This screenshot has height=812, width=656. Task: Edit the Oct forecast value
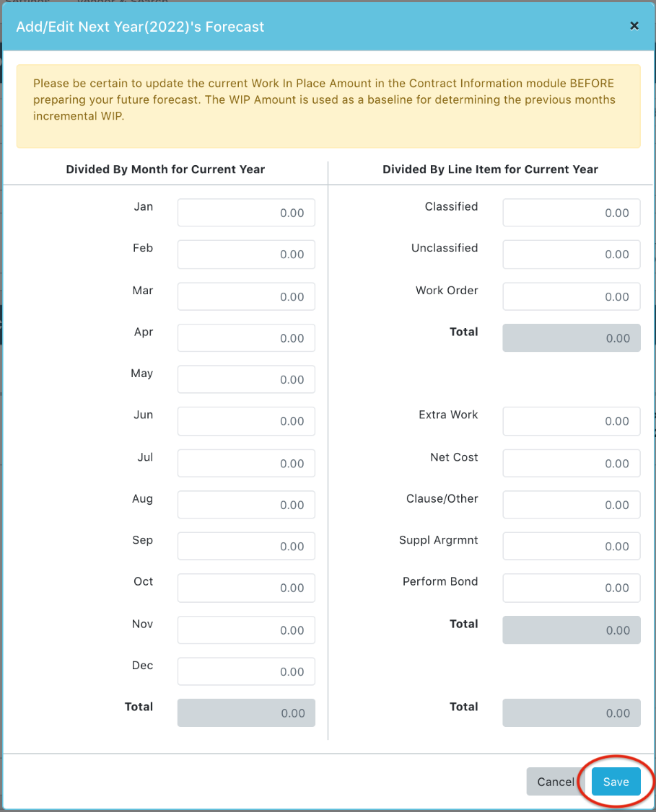click(246, 588)
